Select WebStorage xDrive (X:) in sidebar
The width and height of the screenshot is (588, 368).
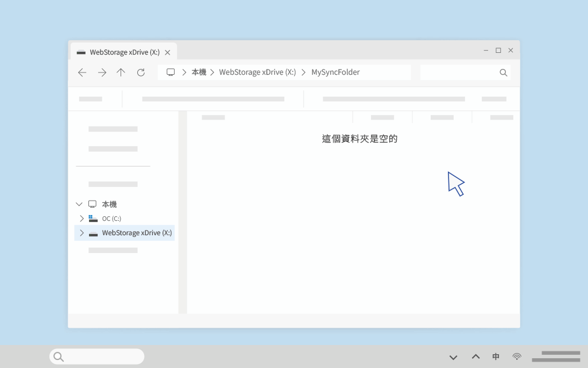pos(125,233)
